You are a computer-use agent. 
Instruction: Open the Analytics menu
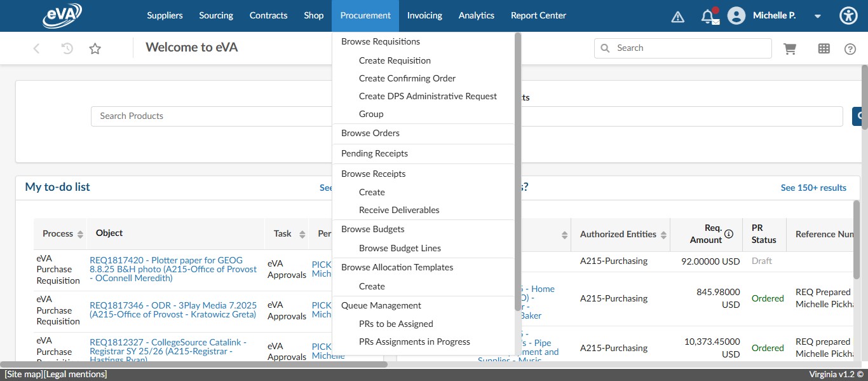point(477,15)
